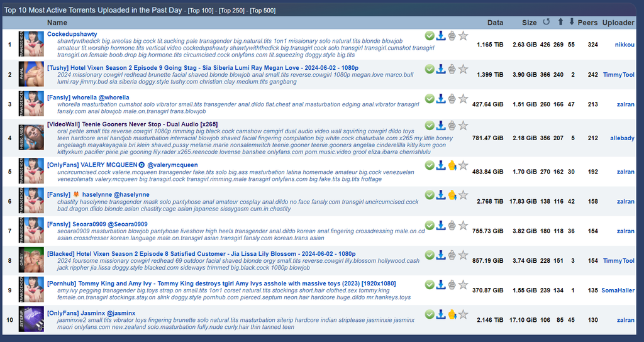Click the download icon in row 6
This screenshot has height=342, width=644.
441,195
